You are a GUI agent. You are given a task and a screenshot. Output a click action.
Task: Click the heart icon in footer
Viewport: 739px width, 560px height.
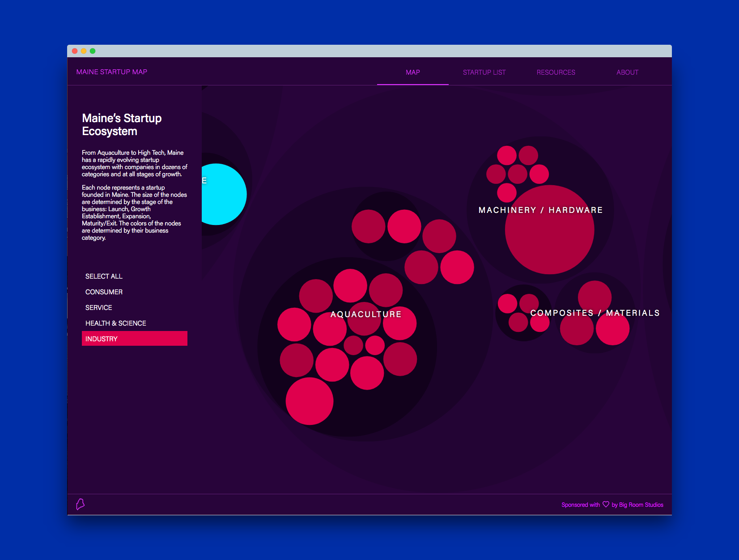tap(606, 504)
